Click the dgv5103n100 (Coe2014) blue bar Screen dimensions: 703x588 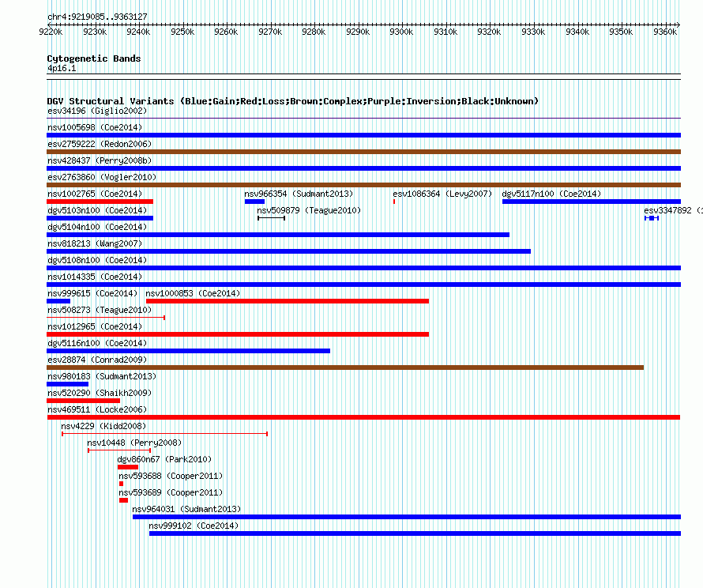coord(100,218)
